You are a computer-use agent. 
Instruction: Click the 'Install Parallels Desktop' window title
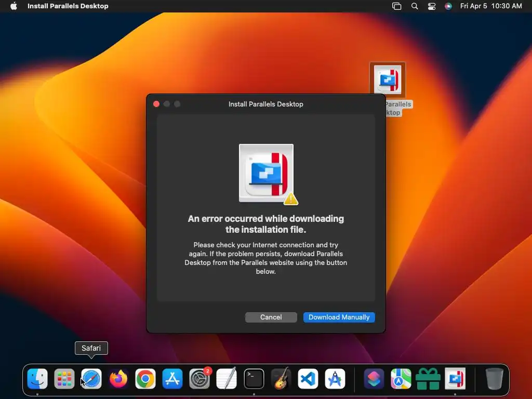[265, 104]
